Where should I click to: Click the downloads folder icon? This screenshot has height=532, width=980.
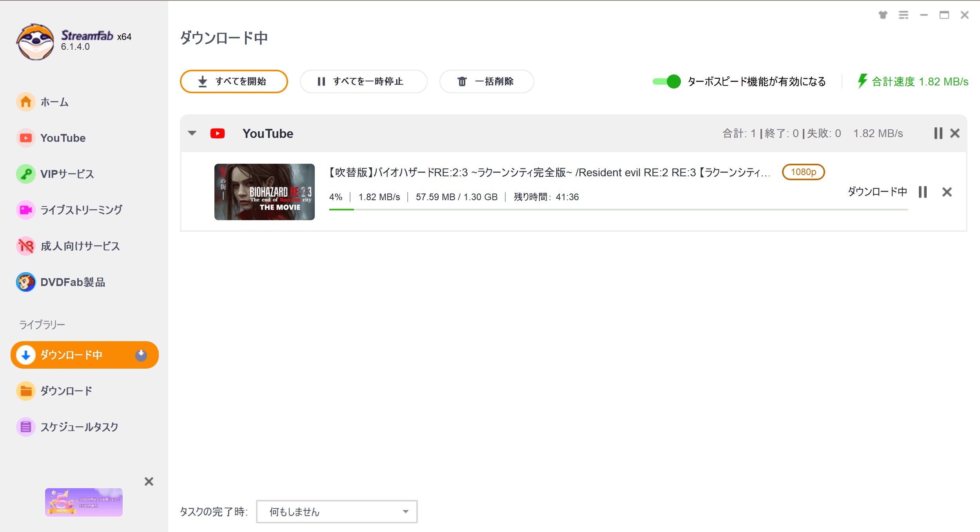26,391
